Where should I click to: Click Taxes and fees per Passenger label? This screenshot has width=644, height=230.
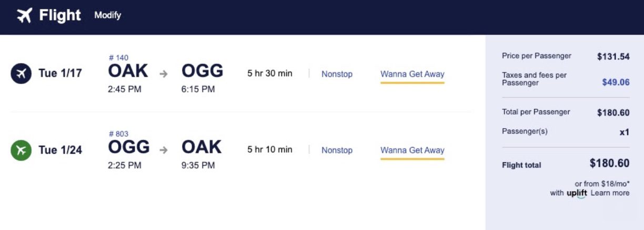[534, 79]
